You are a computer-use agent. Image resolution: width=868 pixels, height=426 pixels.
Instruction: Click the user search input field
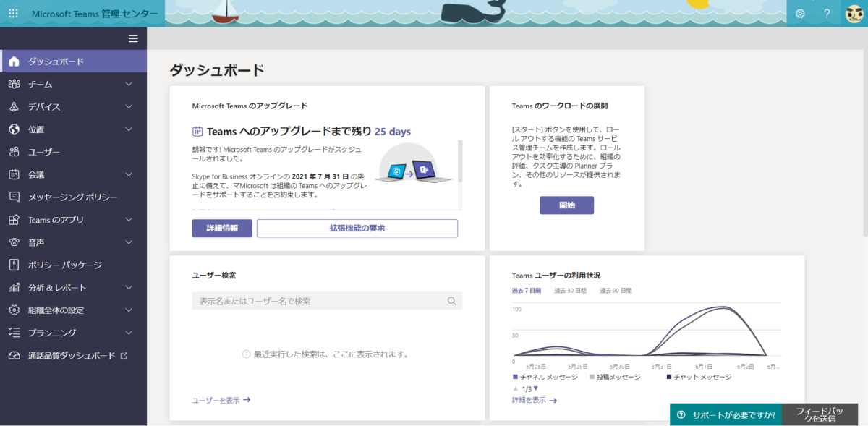[x=327, y=301]
